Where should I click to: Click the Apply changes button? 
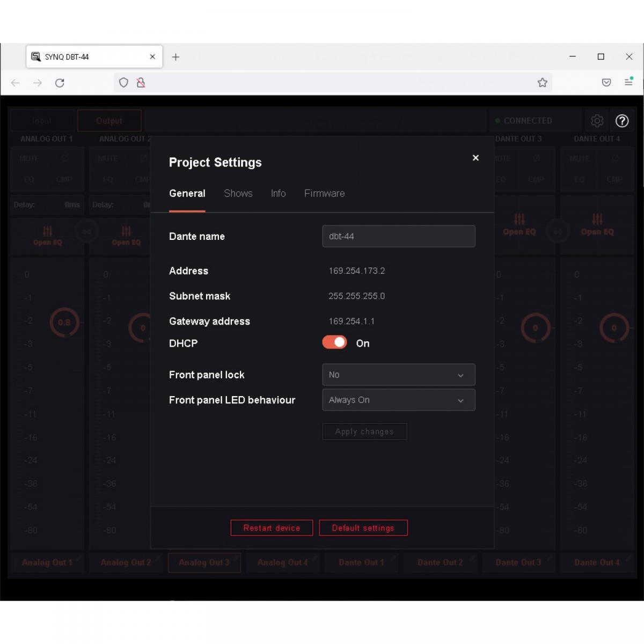[364, 431]
